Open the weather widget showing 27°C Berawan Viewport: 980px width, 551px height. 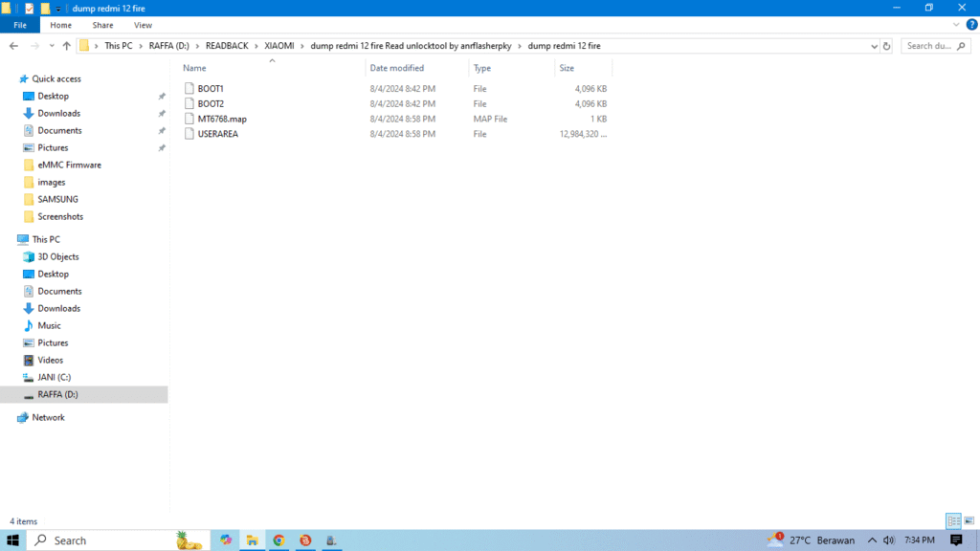tap(811, 540)
